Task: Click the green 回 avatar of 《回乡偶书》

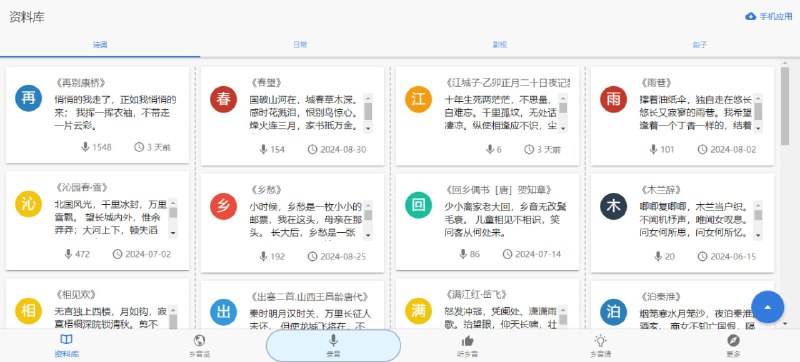Action: [418, 206]
